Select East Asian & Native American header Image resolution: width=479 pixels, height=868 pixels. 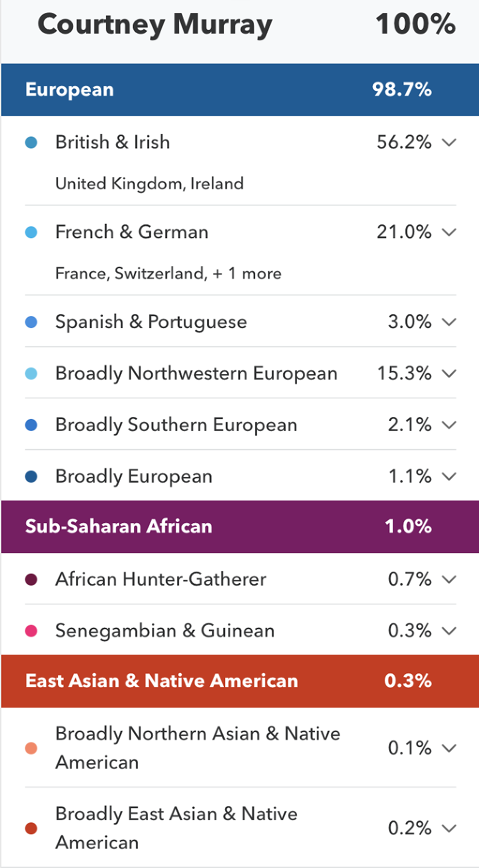click(x=239, y=680)
